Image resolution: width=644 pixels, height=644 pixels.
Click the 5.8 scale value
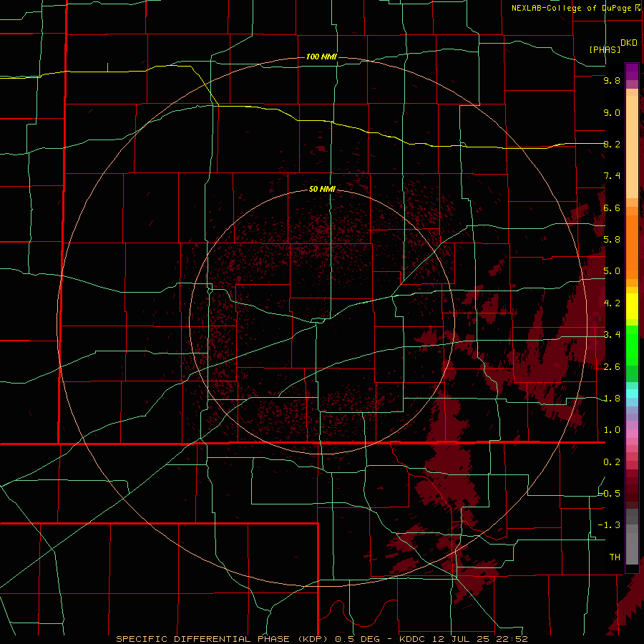[612, 239]
